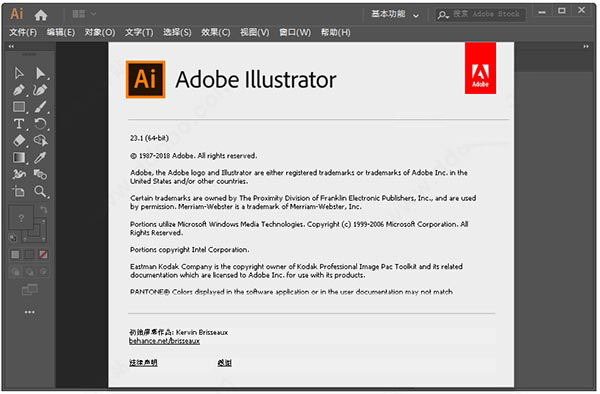The width and height of the screenshot is (600, 394).
Task: Click the Home icon in top bar
Action: [x=41, y=15]
